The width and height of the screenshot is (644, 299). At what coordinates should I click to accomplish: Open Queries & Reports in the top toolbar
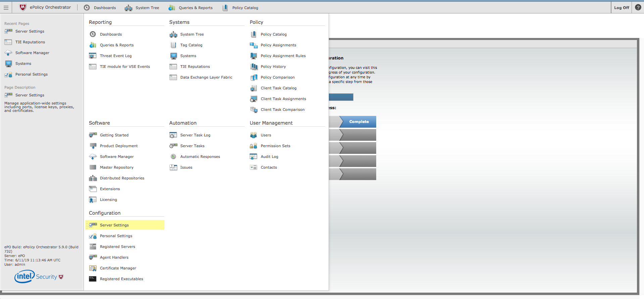click(191, 7)
